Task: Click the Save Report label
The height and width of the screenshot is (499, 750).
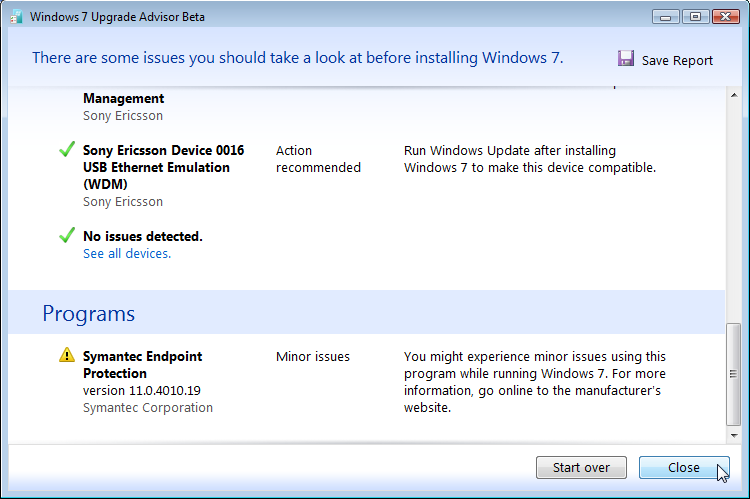Action: coord(677,61)
